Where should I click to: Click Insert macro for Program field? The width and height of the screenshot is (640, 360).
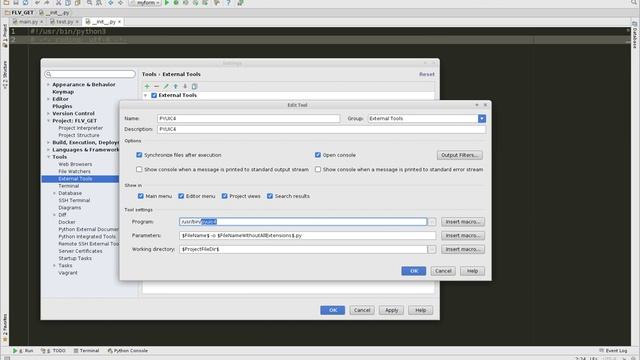[463, 222]
